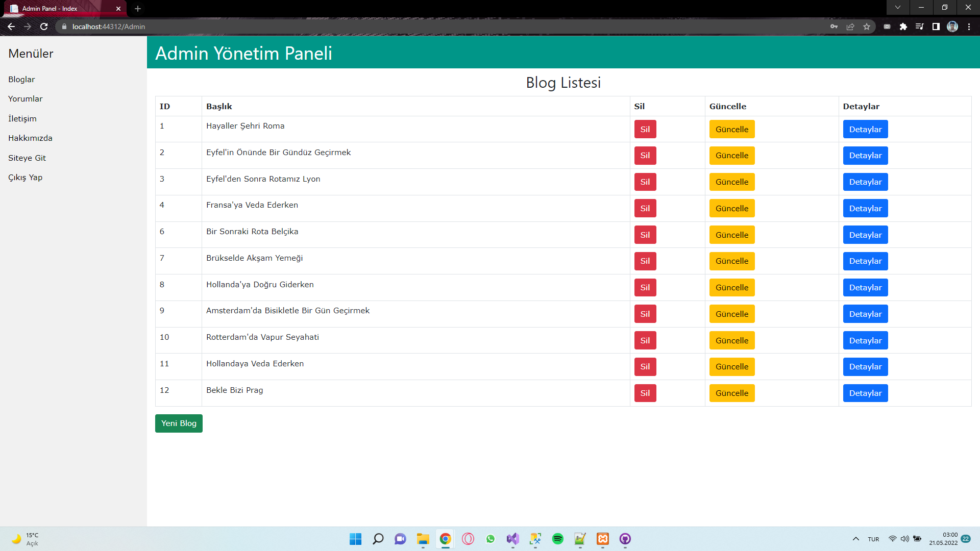Screen dimensions: 980x551
Task: Delete Hollanda'ya Doğru Giderken blog
Action: pyautogui.click(x=645, y=288)
